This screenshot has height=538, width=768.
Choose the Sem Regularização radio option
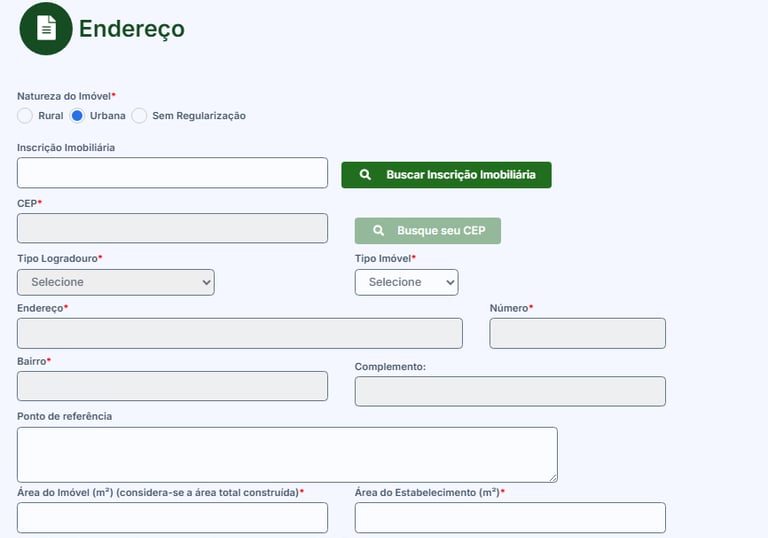(139, 116)
